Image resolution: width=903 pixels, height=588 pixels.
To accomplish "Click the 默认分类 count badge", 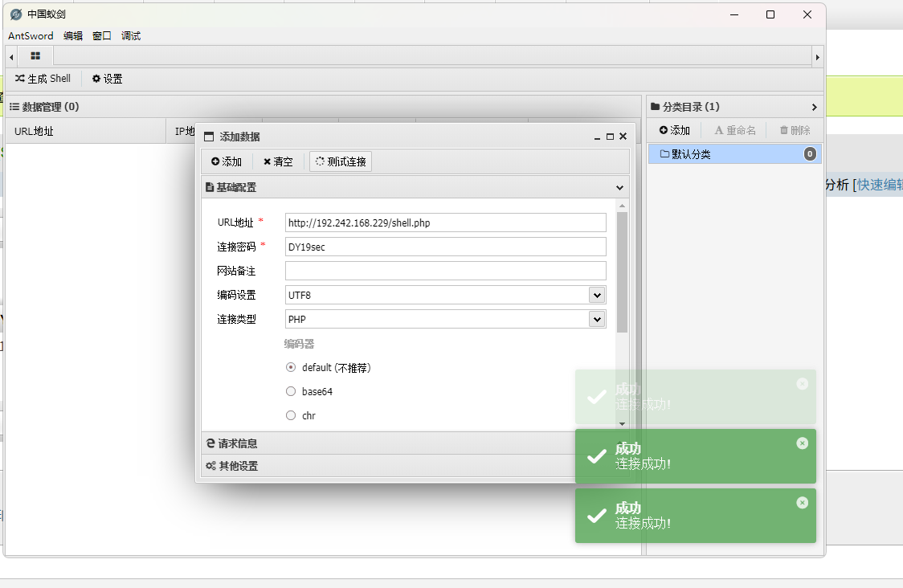I will click(810, 153).
